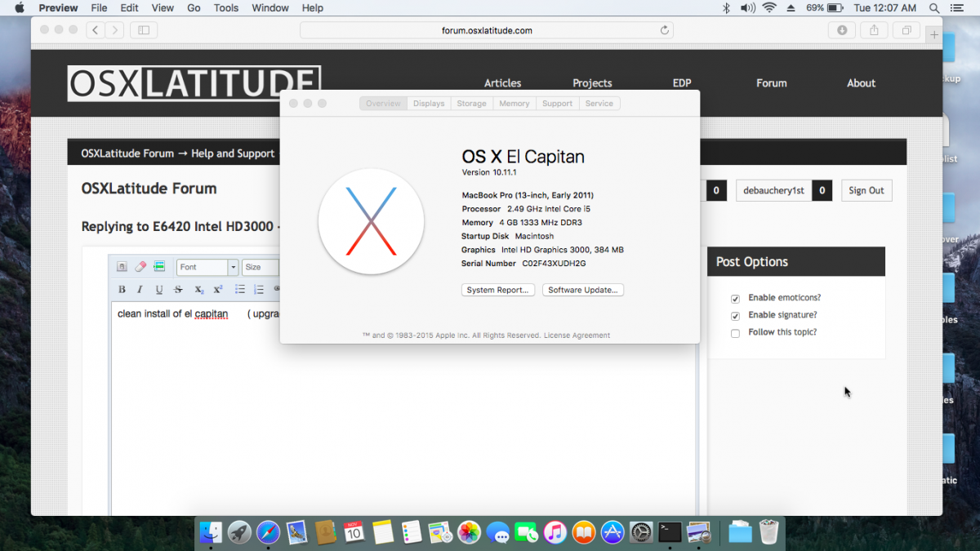Open Safari downloads button
This screenshot has height=551, width=980.
pyautogui.click(x=842, y=30)
